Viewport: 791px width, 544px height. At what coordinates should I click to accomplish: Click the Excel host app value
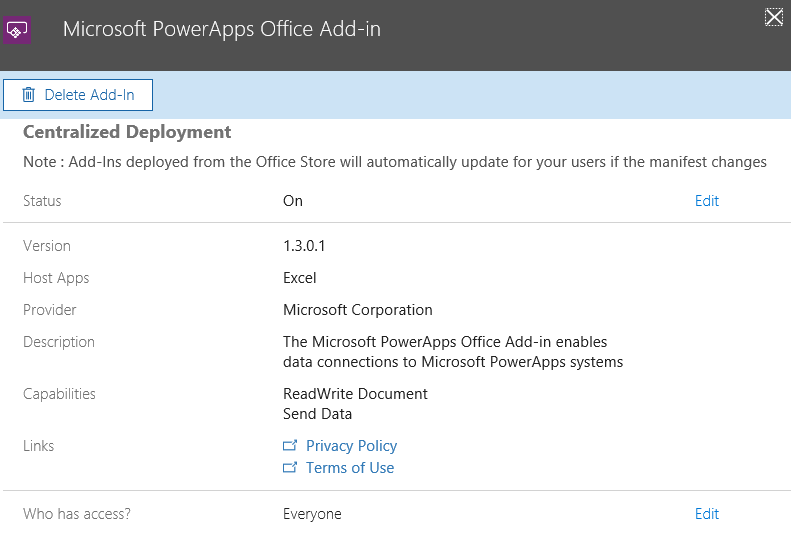(x=300, y=278)
